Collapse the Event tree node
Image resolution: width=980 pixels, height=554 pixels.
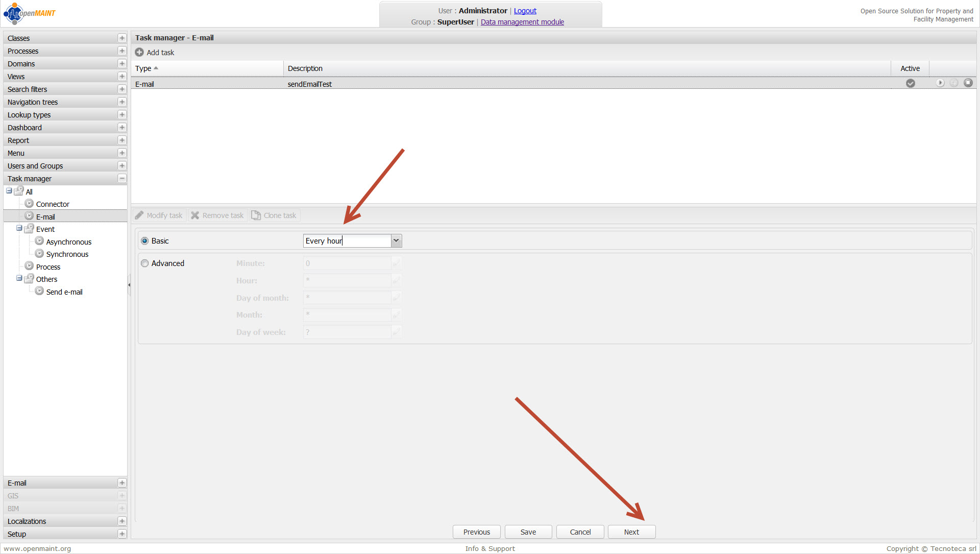pyautogui.click(x=19, y=228)
